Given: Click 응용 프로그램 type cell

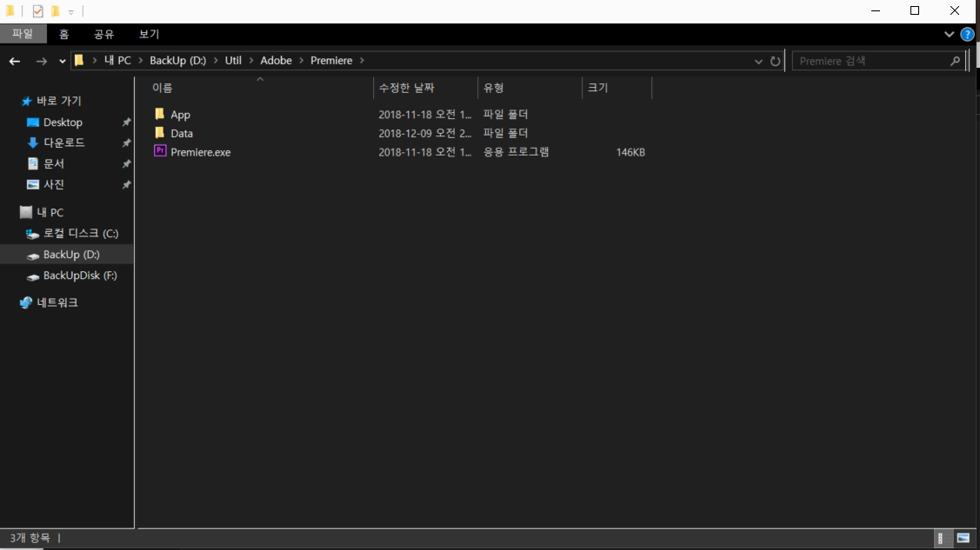Looking at the screenshot, I should 517,152.
